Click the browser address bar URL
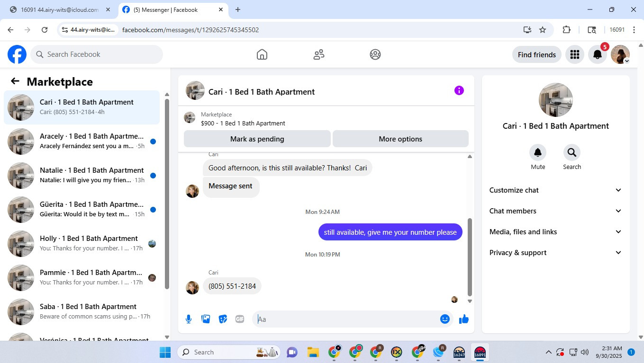The height and width of the screenshot is (363, 644). [x=190, y=30]
